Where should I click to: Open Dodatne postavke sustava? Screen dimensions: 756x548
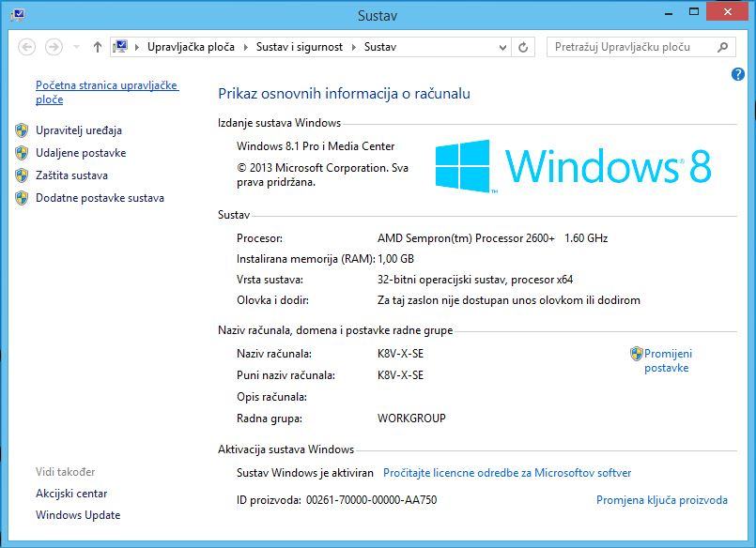(100, 198)
